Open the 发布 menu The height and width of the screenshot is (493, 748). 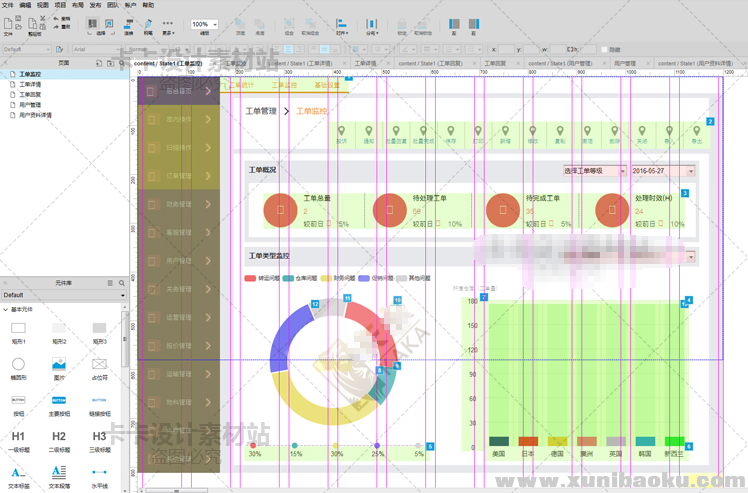pyautogui.click(x=95, y=5)
